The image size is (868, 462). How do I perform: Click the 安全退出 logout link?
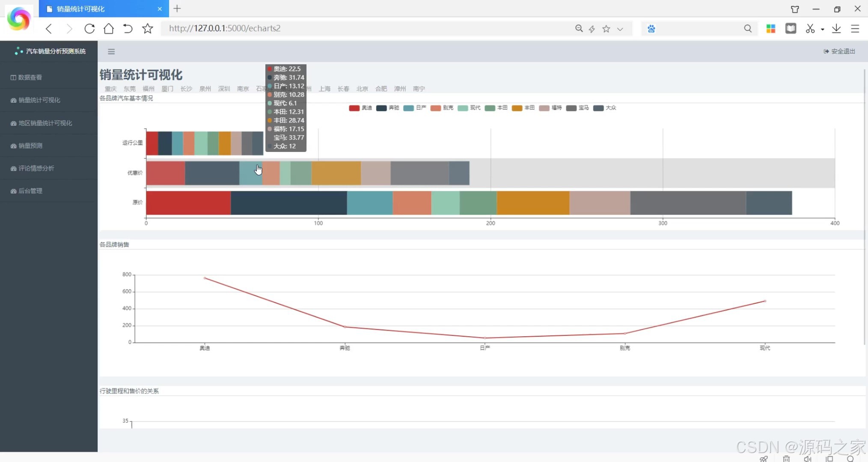839,51
